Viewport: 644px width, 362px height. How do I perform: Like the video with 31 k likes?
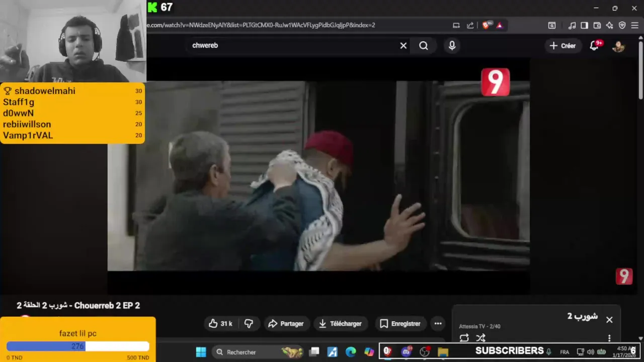point(220,324)
